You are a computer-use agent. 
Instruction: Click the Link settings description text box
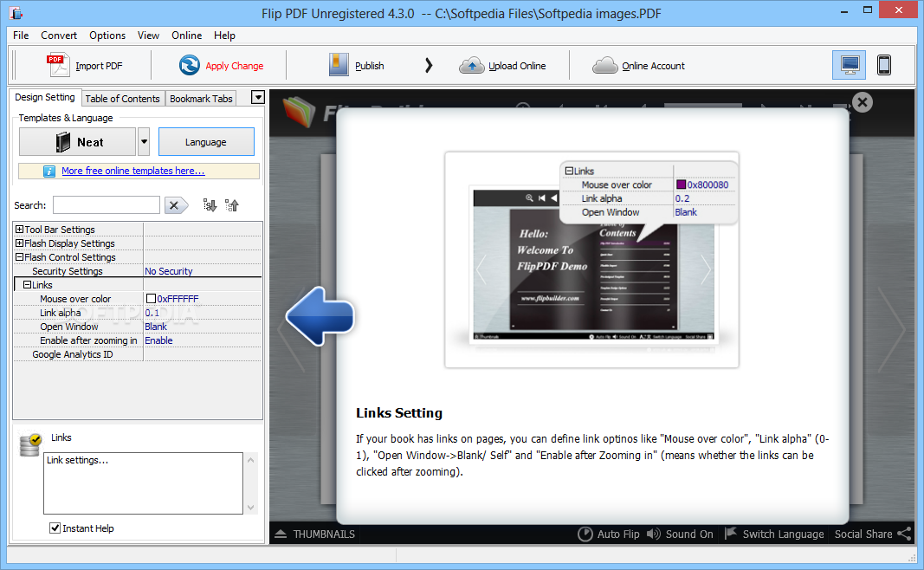pos(143,483)
